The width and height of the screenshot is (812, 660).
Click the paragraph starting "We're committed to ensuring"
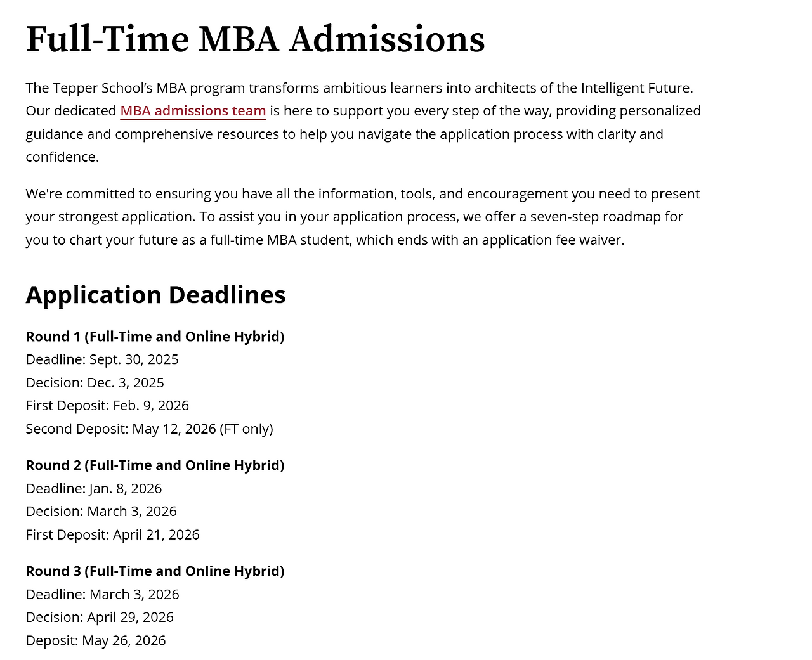click(x=362, y=217)
